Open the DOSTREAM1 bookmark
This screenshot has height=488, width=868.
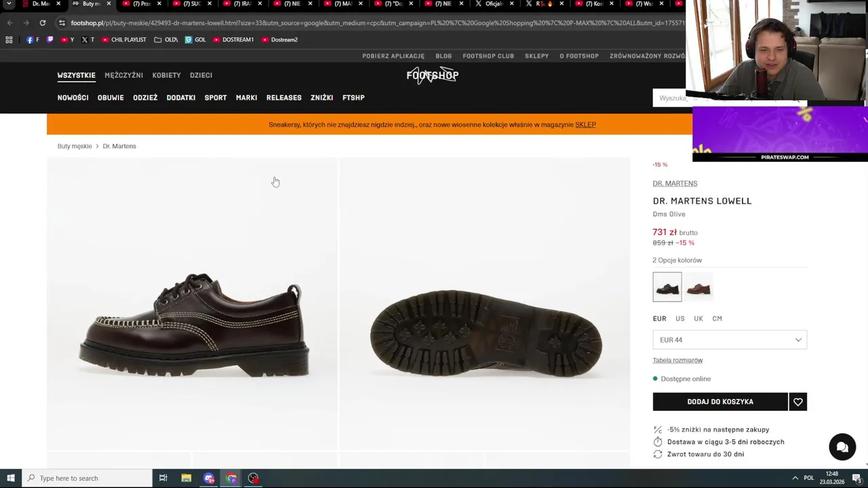tap(233, 40)
